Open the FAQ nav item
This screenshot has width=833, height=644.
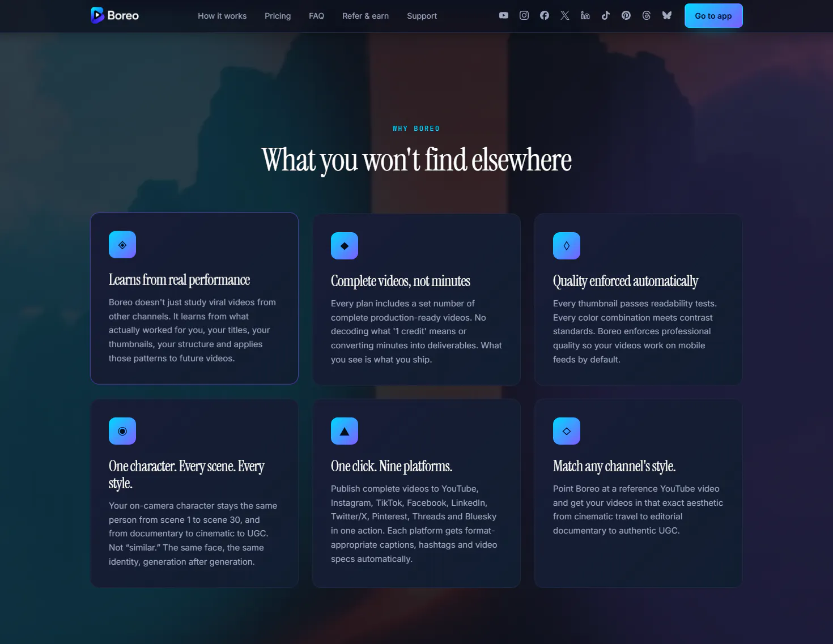[x=316, y=16]
